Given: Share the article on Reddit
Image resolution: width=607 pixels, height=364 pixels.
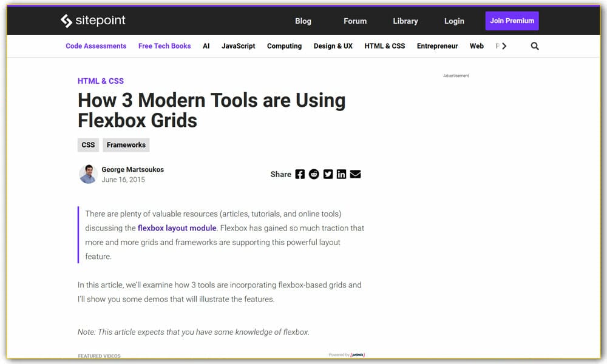Looking at the screenshot, I should click(x=314, y=174).
